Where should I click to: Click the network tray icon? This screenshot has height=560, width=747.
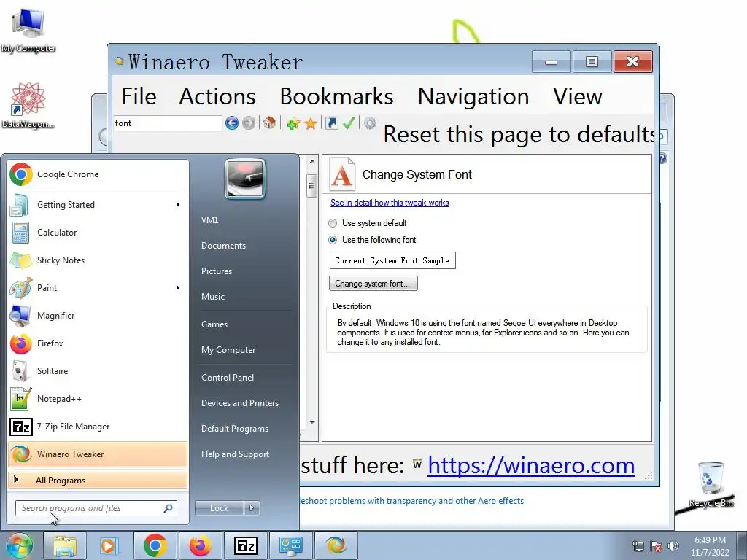pyautogui.click(x=638, y=546)
